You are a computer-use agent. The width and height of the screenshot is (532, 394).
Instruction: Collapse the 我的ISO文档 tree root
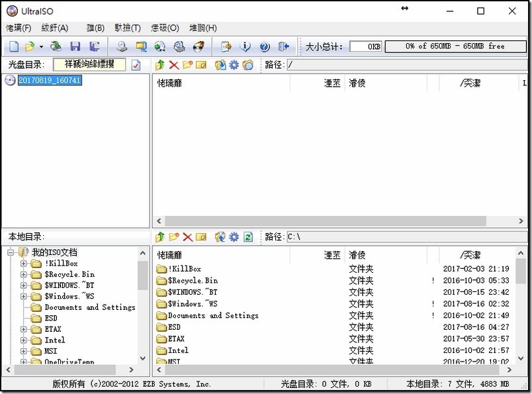coord(11,252)
